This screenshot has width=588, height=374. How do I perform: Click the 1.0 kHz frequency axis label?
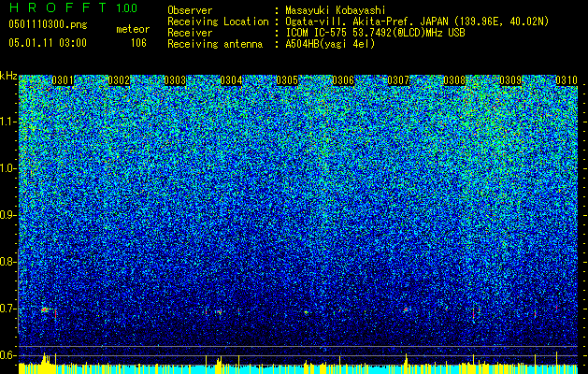click(x=8, y=168)
